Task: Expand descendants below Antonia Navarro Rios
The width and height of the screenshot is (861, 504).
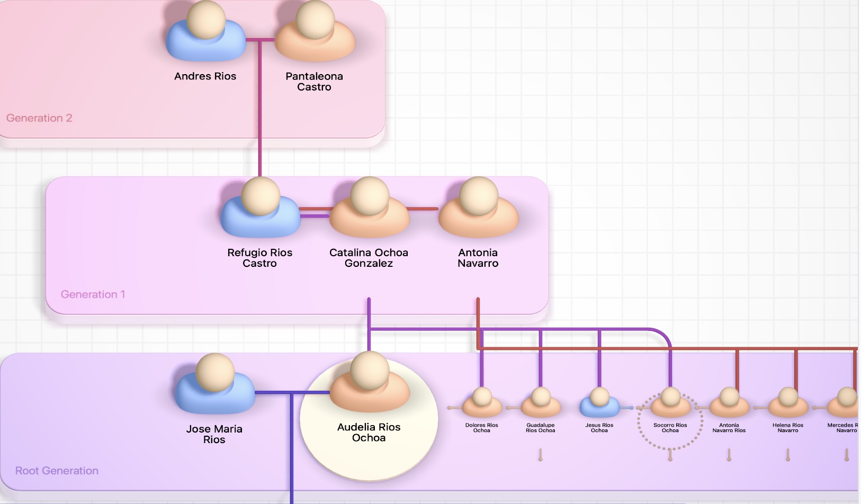Action: coord(729,455)
